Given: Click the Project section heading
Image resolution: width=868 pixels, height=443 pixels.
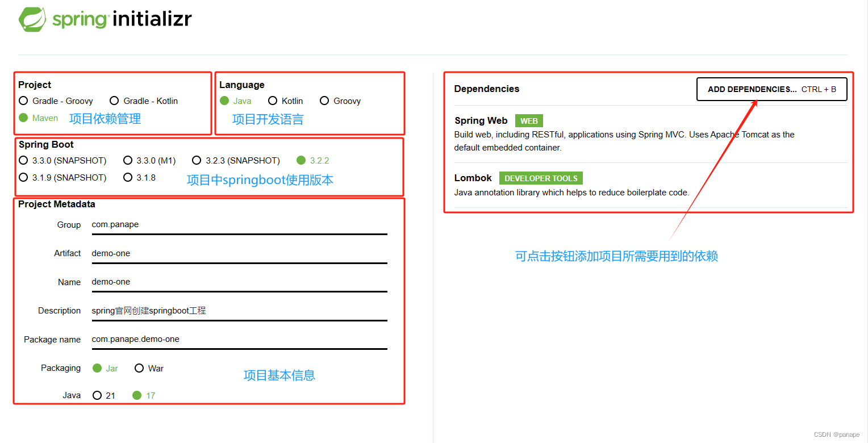Looking at the screenshot, I should tap(35, 85).
